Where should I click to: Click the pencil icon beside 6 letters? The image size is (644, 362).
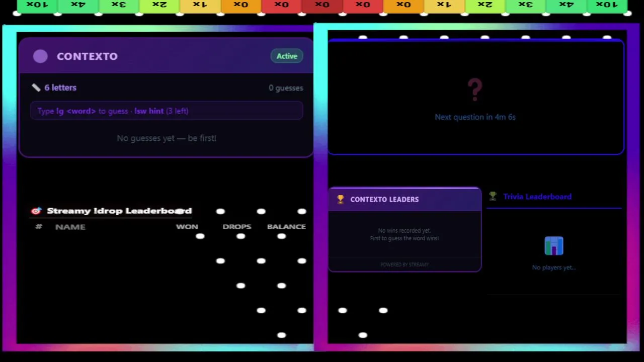36,87
